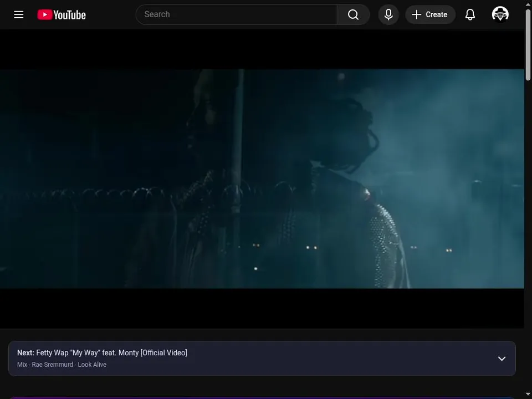Image resolution: width=532 pixels, height=399 pixels.
Task: Expand the Next queue panel chevron
Action: [x=502, y=359]
